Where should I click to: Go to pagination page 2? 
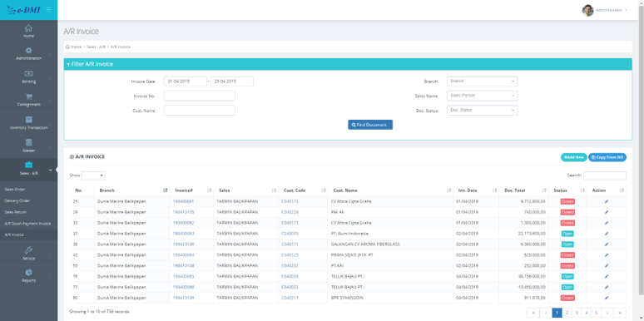coord(567,313)
